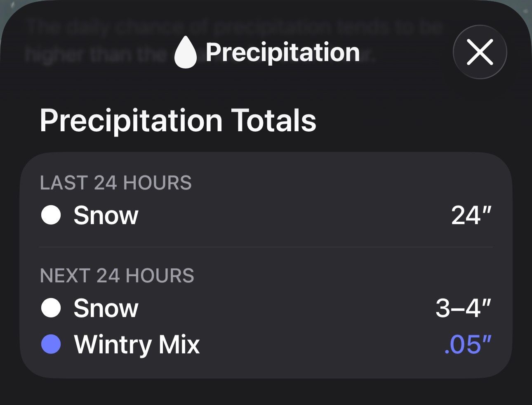Tap the 3–4" snow forecast value
The image size is (532, 405).
[464, 308]
